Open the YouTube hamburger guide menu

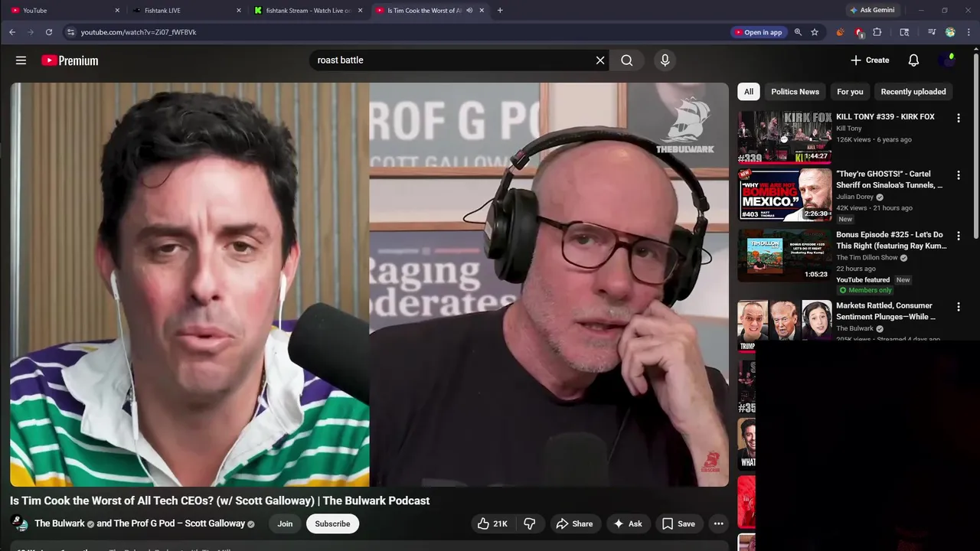coord(21,60)
